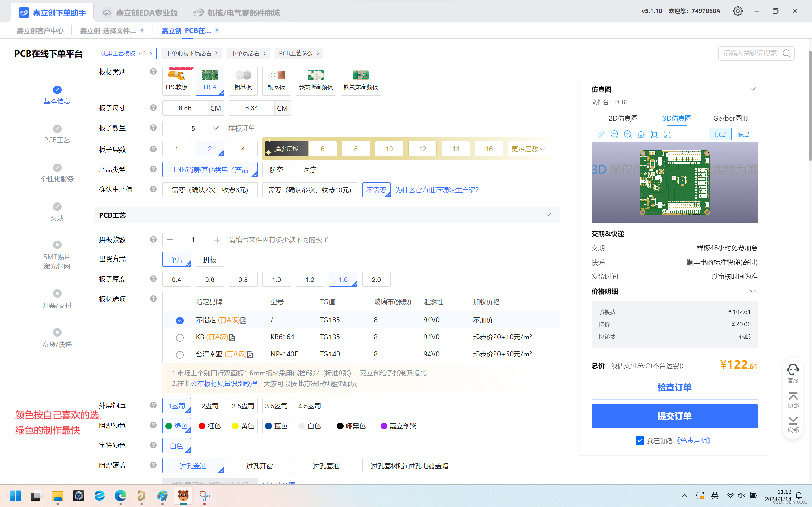Switch to the 2D仿真图 tab
The width and height of the screenshot is (812, 507).
623,119
